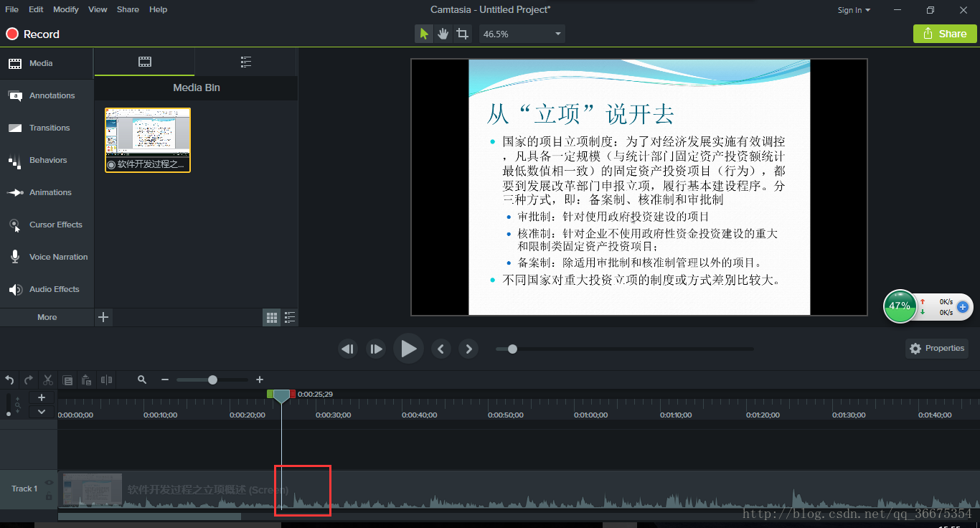Click the Undo arrow
This screenshot has height=528, width=980.
[9, 379]
